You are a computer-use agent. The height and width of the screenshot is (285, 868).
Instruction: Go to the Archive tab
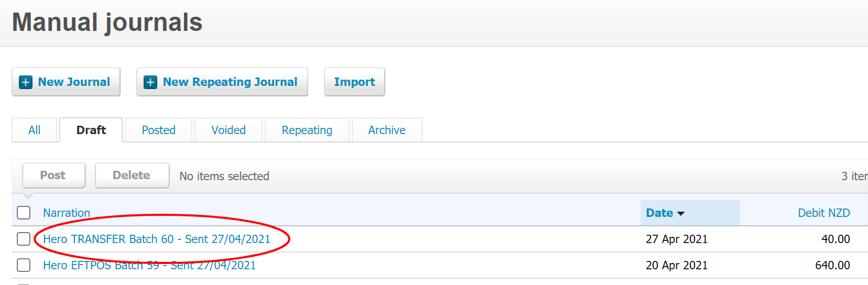[386, 130]
